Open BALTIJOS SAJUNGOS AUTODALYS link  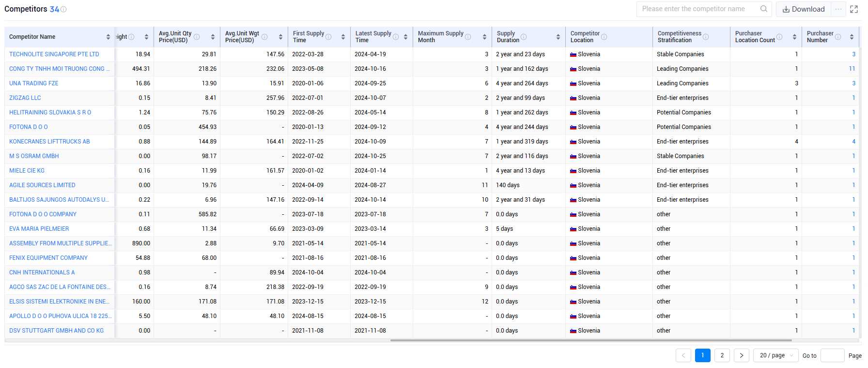tap(59, 200)
